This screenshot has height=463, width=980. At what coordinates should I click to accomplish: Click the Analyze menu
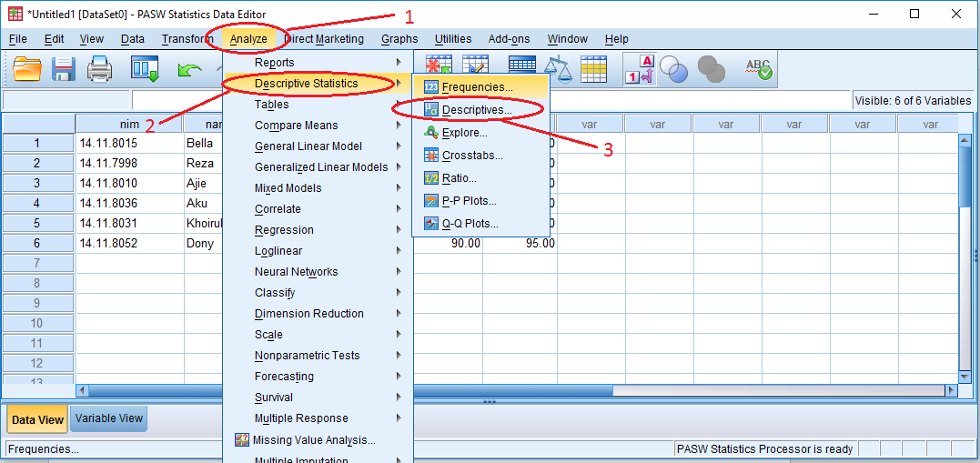(248, 39)
